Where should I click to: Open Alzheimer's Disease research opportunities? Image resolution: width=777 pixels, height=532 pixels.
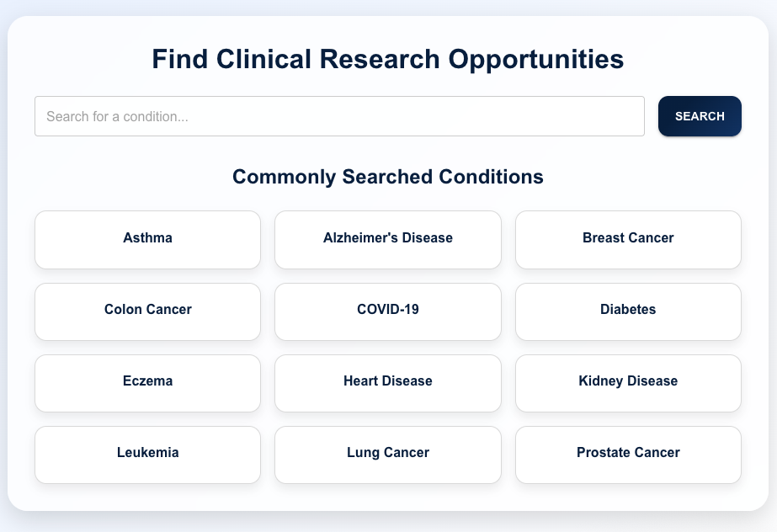[x=388, y=239]
